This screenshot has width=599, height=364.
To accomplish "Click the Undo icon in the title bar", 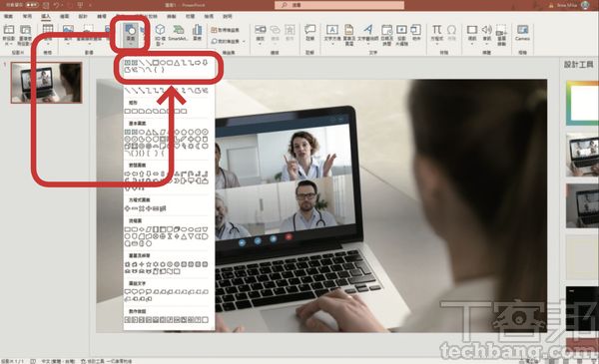I will point(57,5).
